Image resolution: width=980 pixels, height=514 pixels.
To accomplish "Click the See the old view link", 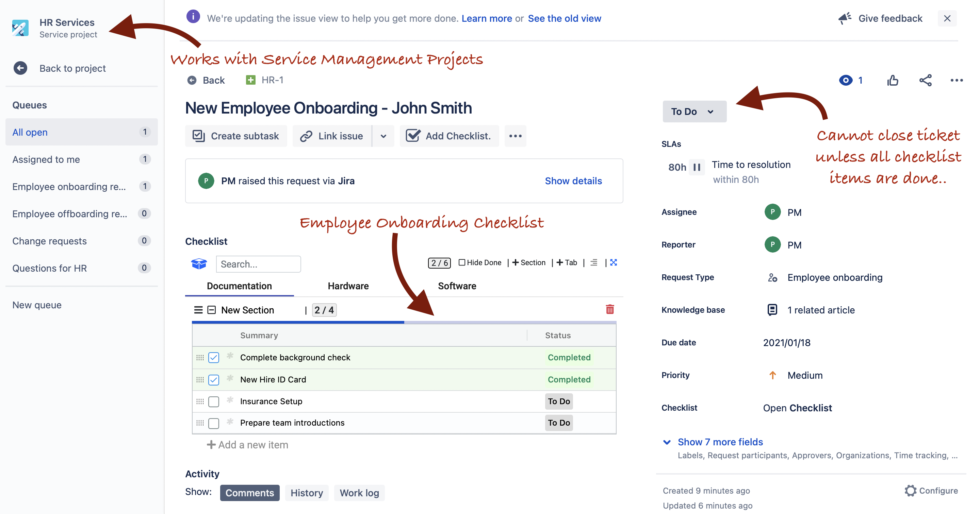I will click(x=565, y=18).
